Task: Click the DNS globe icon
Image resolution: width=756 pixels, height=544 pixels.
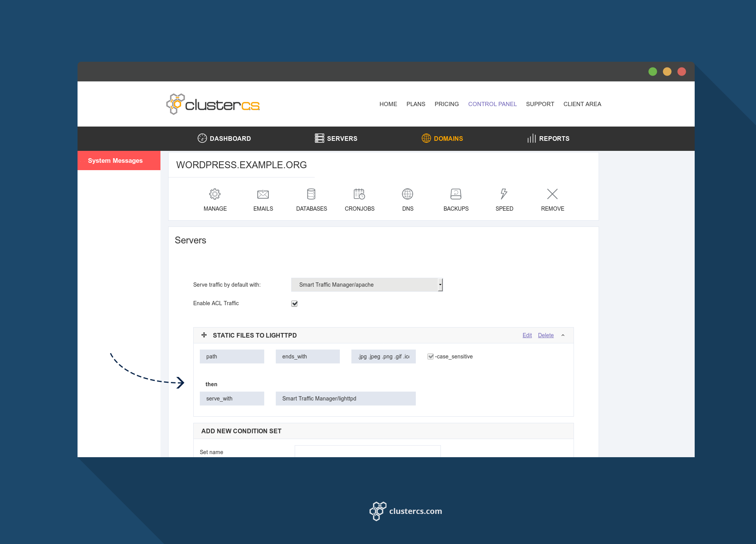Action: point(408,194)
